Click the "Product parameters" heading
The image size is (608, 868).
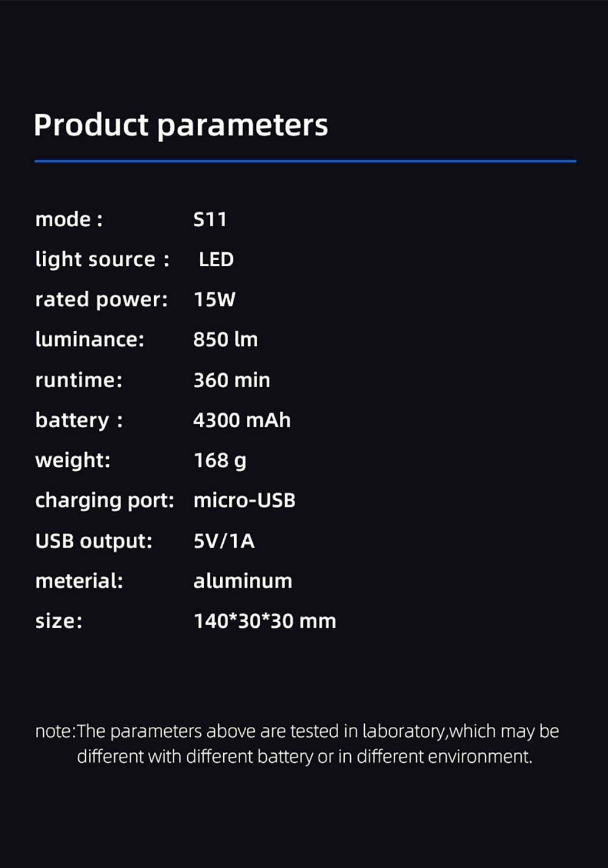point(181,125)
